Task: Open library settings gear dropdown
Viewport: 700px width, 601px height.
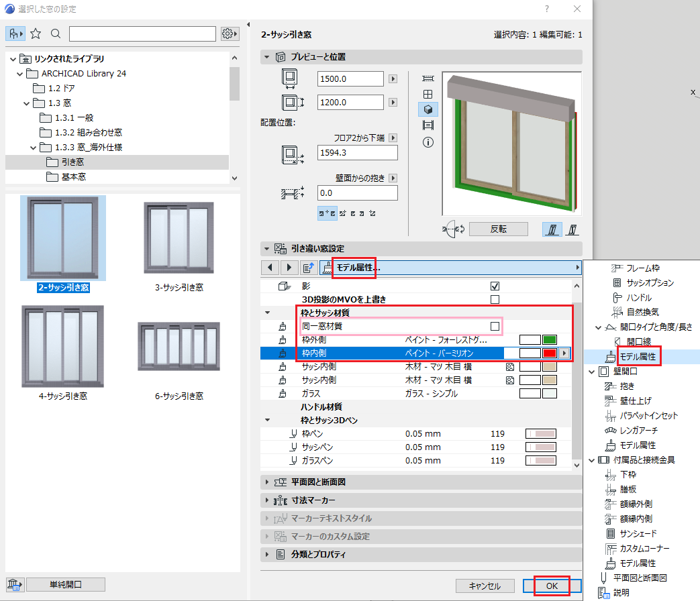Action: point(230,34)
